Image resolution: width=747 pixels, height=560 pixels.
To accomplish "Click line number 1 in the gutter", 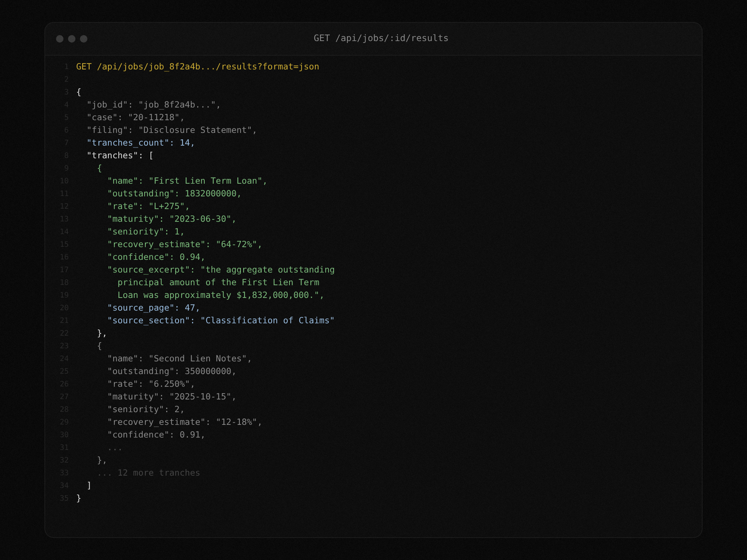I will pos(66,66).
